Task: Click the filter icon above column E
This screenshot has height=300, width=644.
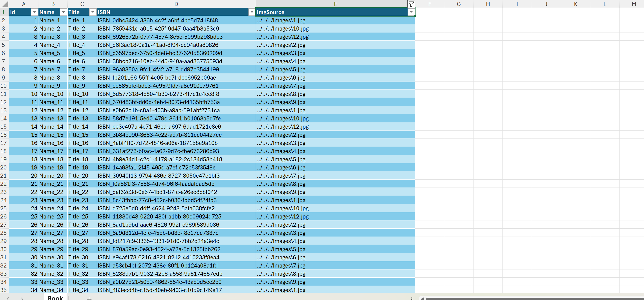Action: [x=411, y=4]
